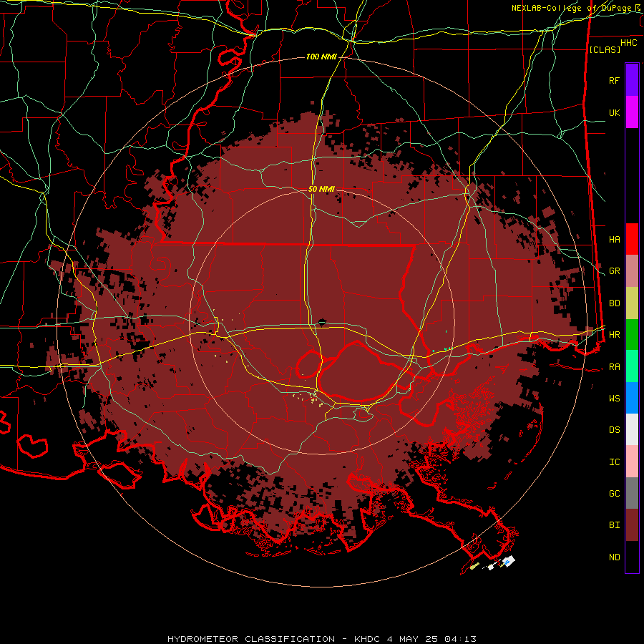
Task: Click the HA red legend swatch
Action: pyautogui.click(x=632, y=239)
